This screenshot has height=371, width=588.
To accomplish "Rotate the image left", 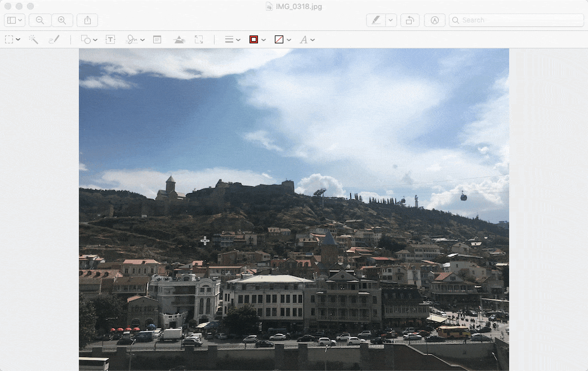I will pyautogui.click(x=410, y=20).
